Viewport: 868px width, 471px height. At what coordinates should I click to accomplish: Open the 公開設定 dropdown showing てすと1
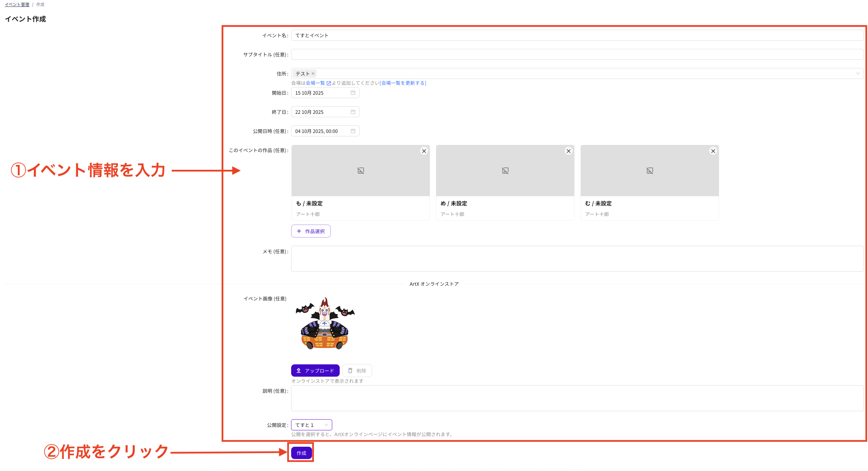(x=311, y=425)
